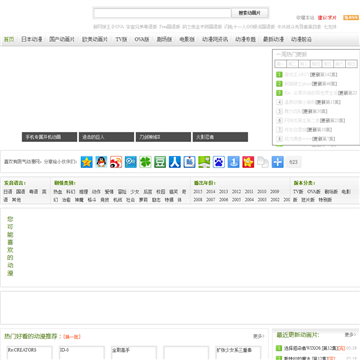Screen dimensions: 360x360
Task: Share to Douban using the green 豆 icon
Action: (x=160, y=162)
